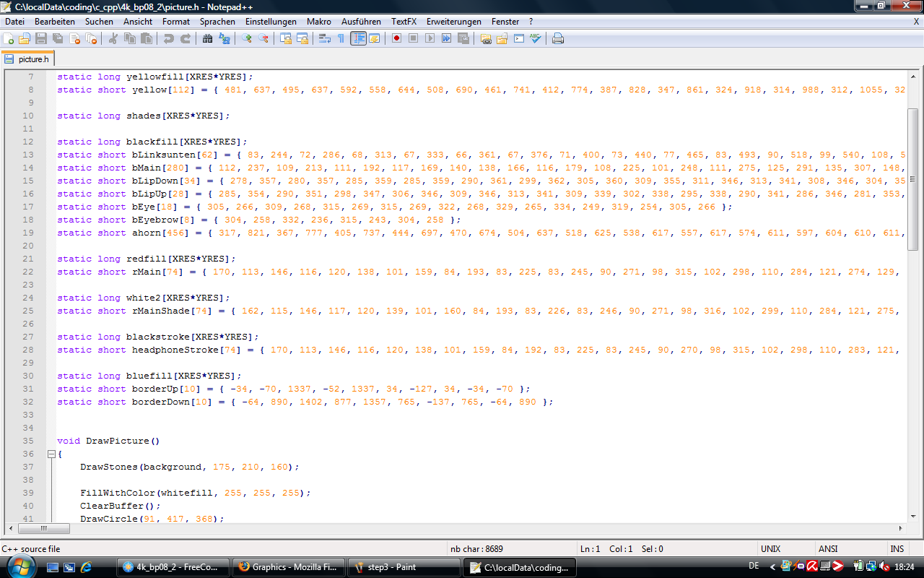Switch to Graphics - Mozilla Firefox taskbar button
This screenshot has width=924, height=578.
pos(289,567)
